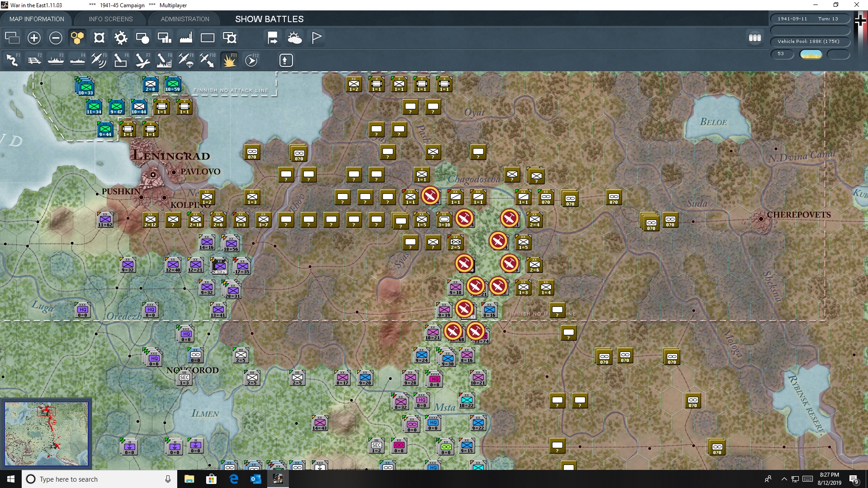Screen dimensions: 868x488
Task: Toggle the factory locations overlay
Action: pos(186,38)
